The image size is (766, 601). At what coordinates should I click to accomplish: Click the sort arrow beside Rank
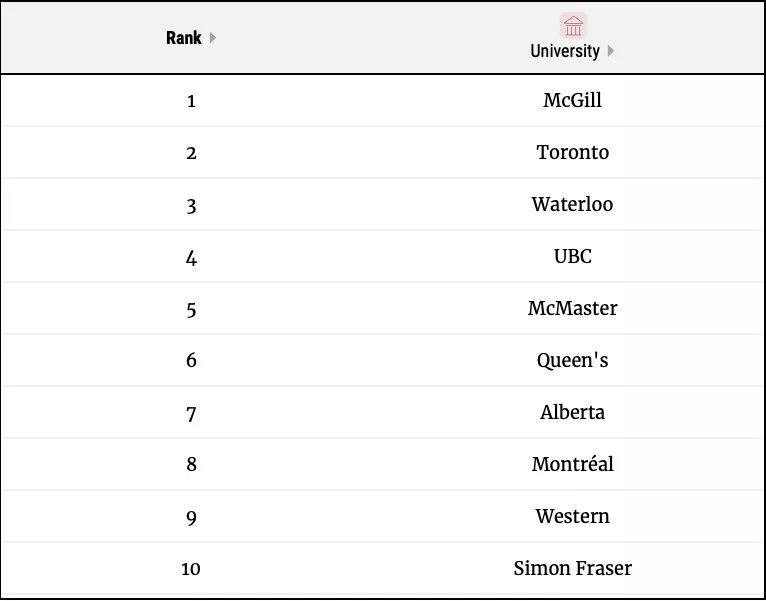213,38
